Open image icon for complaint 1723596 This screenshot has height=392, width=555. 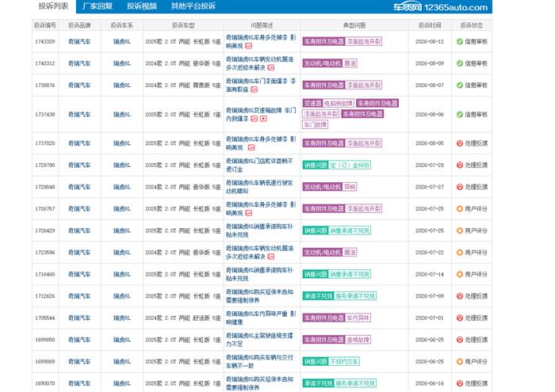coord(271,257)
